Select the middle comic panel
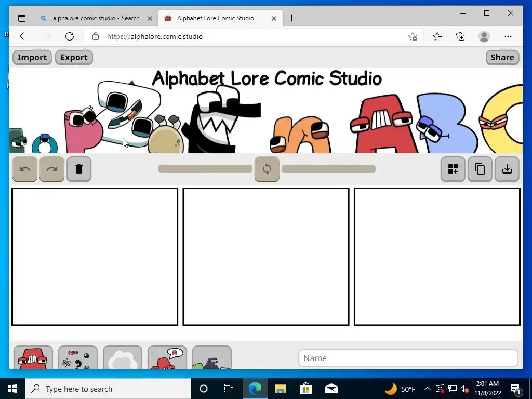 click(x=266, y=257)
